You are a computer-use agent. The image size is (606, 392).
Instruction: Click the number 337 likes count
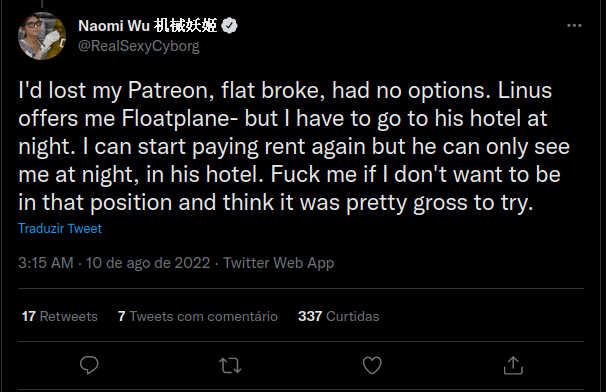pyautogui.click(x=310, y=316)
